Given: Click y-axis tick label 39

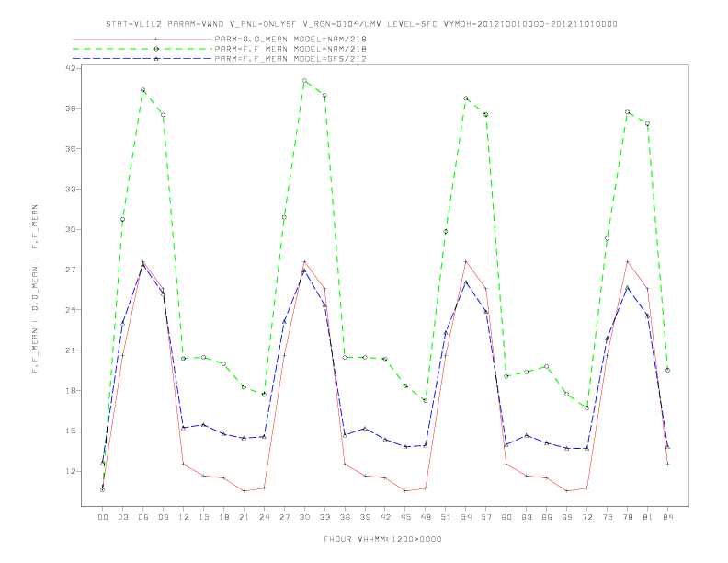Looking at the screenshot, I should (72, 109).
